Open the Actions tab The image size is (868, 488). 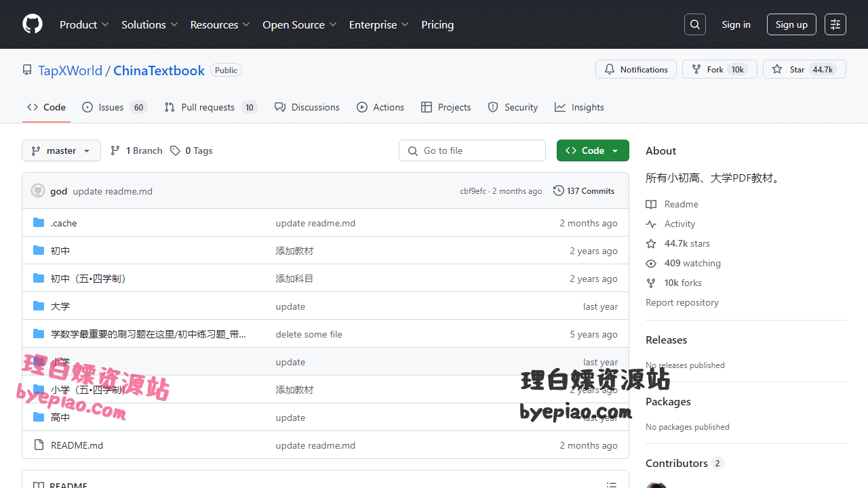(380, 107)
